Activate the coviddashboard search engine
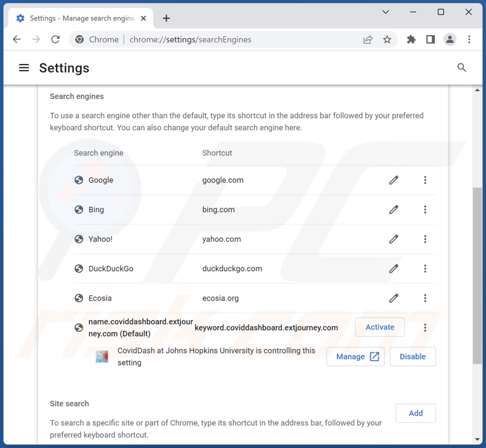Image resolution: width=486 pixels, height=448 pixels. (x=380, y=327)
